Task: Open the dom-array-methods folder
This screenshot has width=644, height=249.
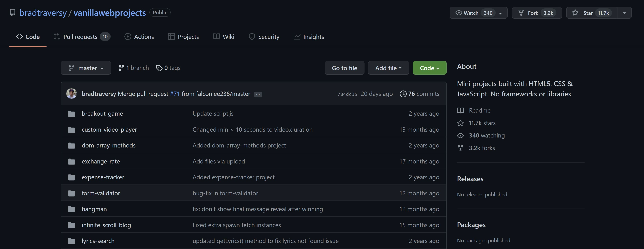Action: (109, 145)
